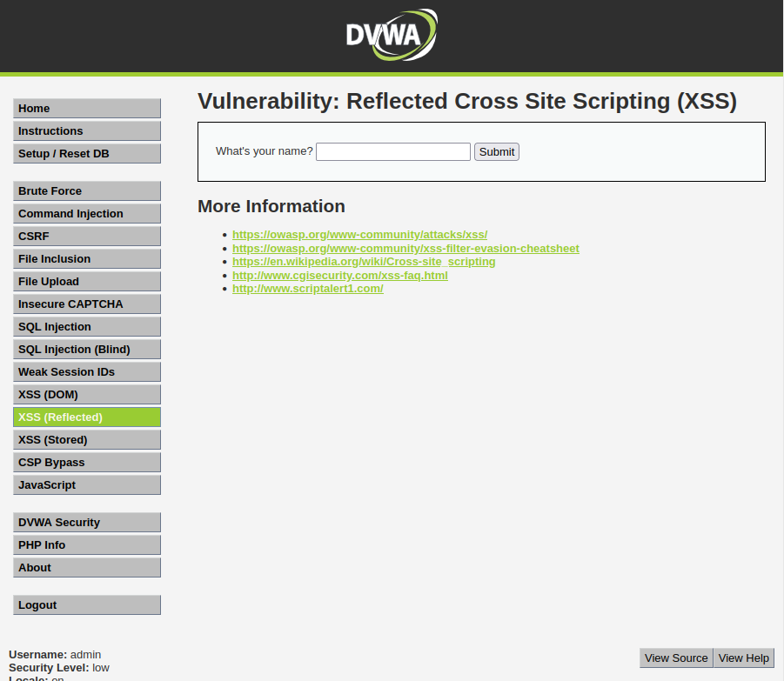Open the SQL Injection page
Viewport: 784px width, 681px height.
(x=87, y=326)
